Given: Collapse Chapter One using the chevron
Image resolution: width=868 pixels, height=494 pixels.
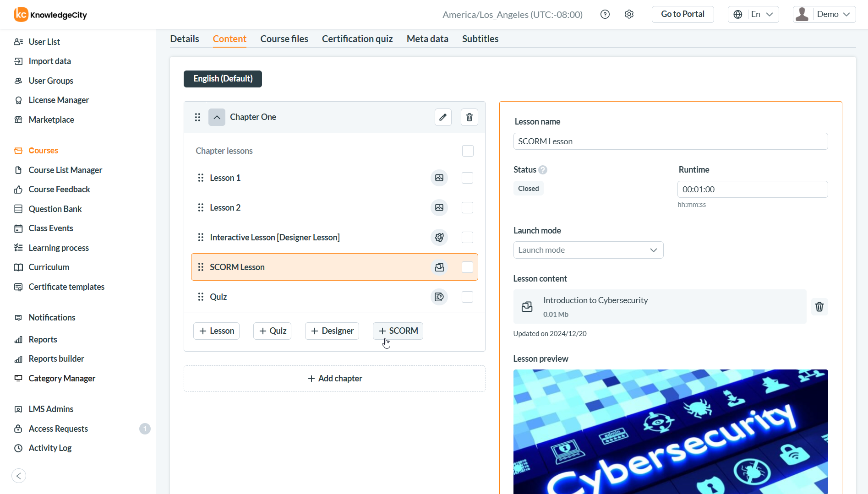Looking at the screenshot, I should [217, 117].
